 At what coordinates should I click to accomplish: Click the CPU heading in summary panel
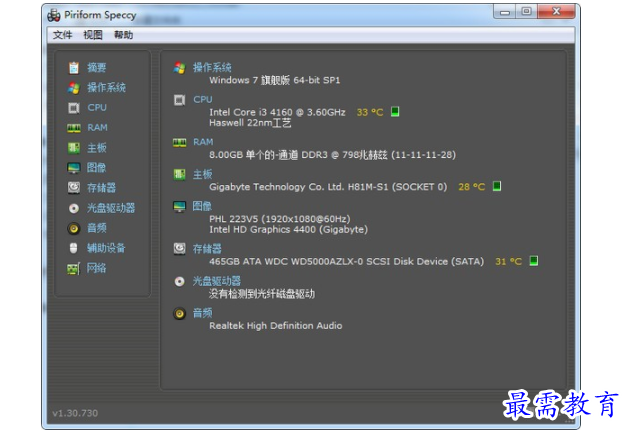[x=203, y=99]
